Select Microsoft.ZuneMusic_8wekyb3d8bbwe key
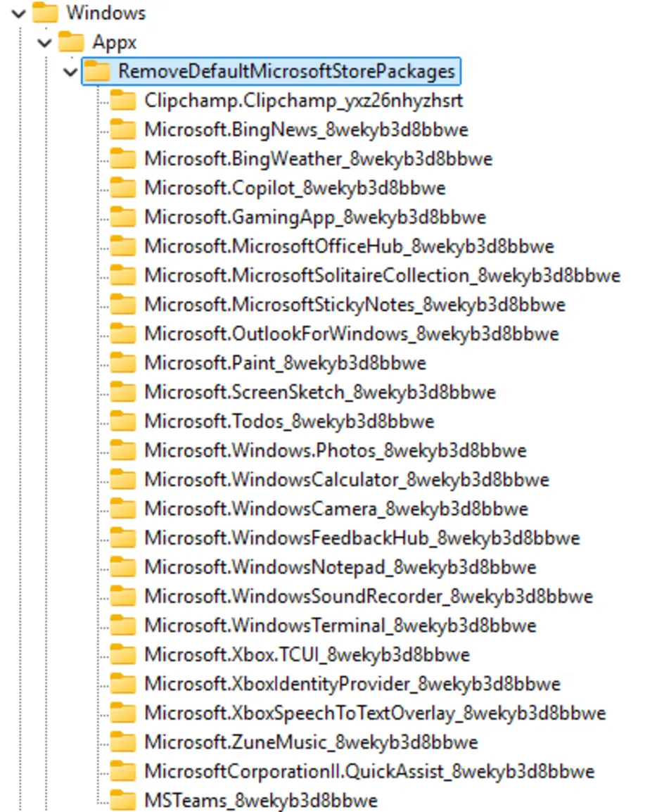The height and width of the screenshot is (812, 664). (x=311, y=742)
